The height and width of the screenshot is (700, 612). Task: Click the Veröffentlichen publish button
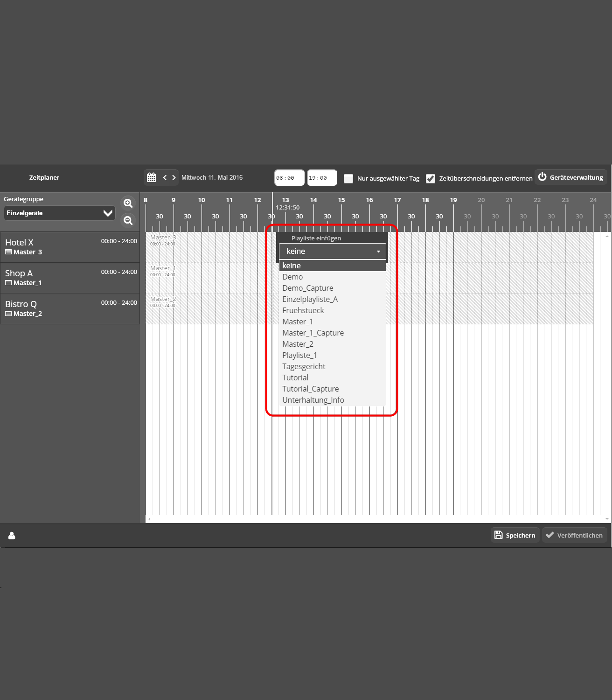click(x=574, y=535)
